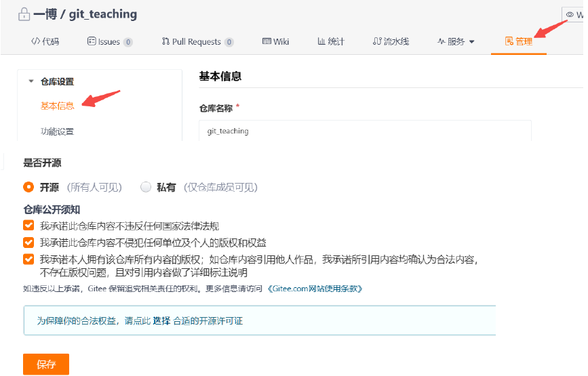The image size is (588, 376).
Task: Collapse the 仓库设置 tree arrow
Action: 31,81
